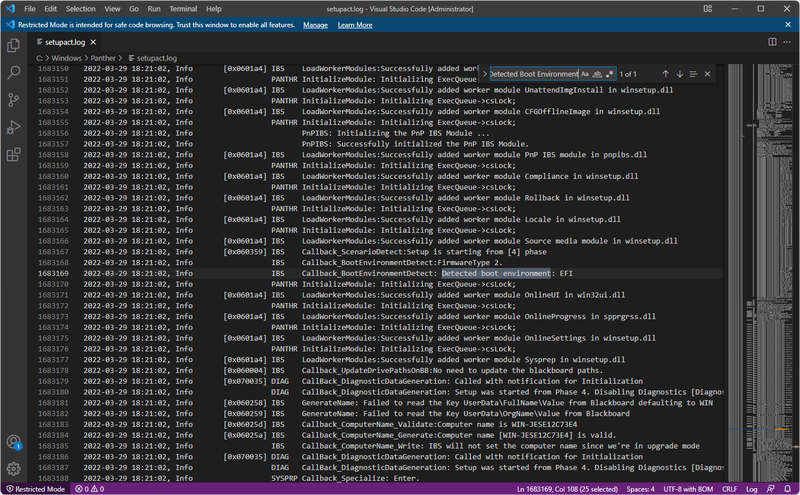The image size is (800, 495).
Task: Open the Explorer view in activity bar
Action: click(14, 45)
